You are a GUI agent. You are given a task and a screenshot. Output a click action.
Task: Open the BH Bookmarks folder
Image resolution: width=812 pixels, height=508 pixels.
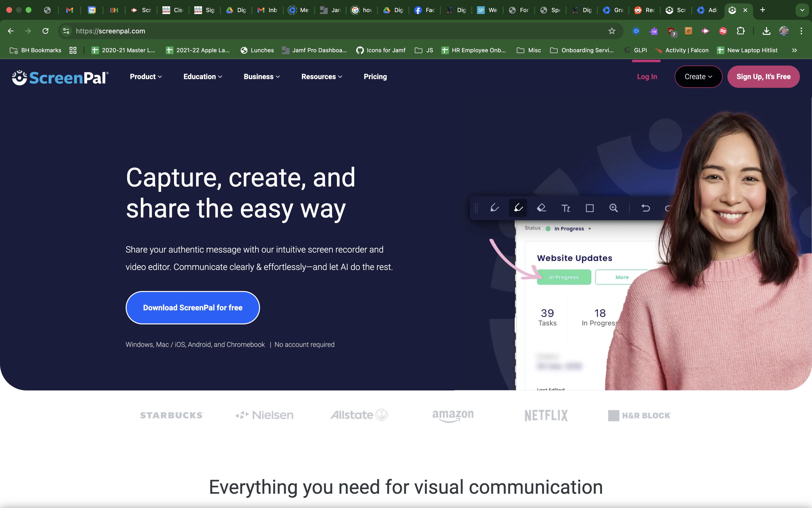coord(36,50)
